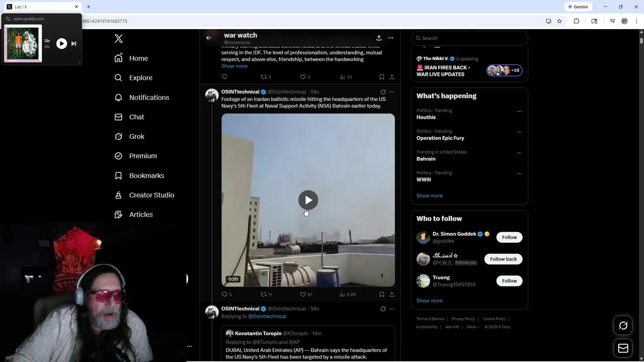Viewport: 644px width, 362px height.
Task: Open Grok explain icon on missile footage post
Action: (x=383, y=92)
